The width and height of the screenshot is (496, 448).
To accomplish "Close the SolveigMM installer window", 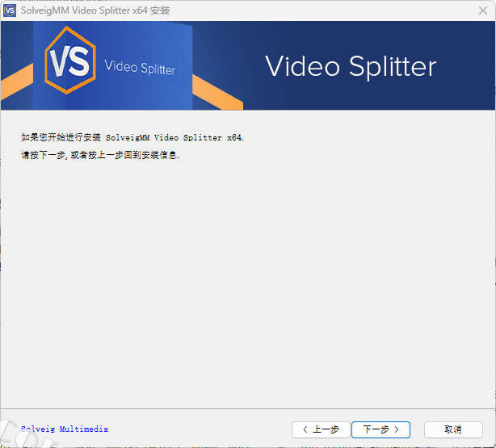I will [483, 10].
